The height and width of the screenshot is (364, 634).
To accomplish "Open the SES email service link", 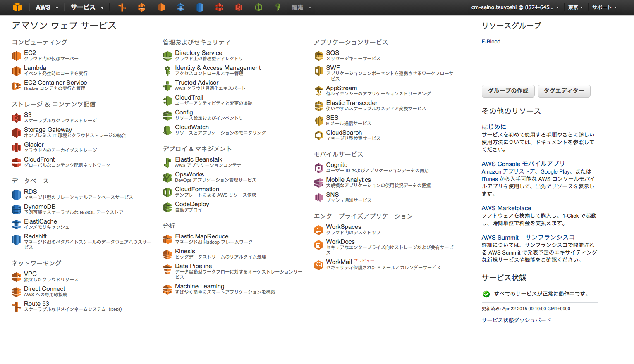I will tap(332, 118).
